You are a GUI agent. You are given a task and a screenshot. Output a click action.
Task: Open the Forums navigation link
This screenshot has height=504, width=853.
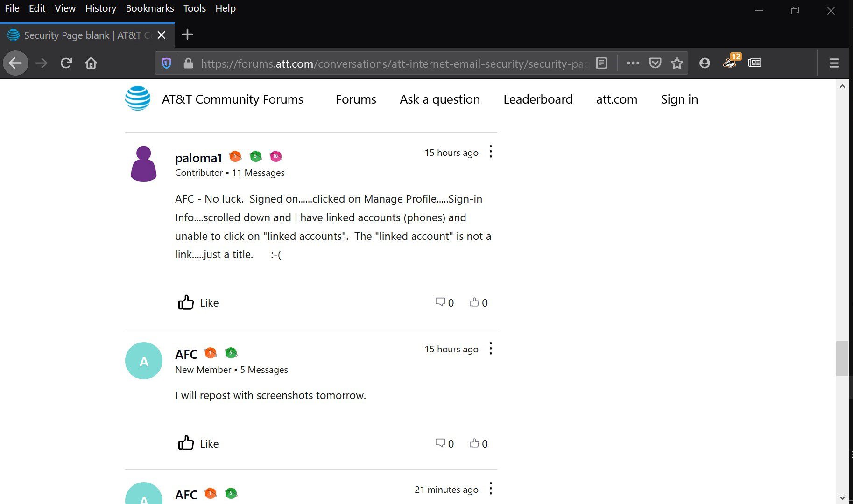(356, 99)
